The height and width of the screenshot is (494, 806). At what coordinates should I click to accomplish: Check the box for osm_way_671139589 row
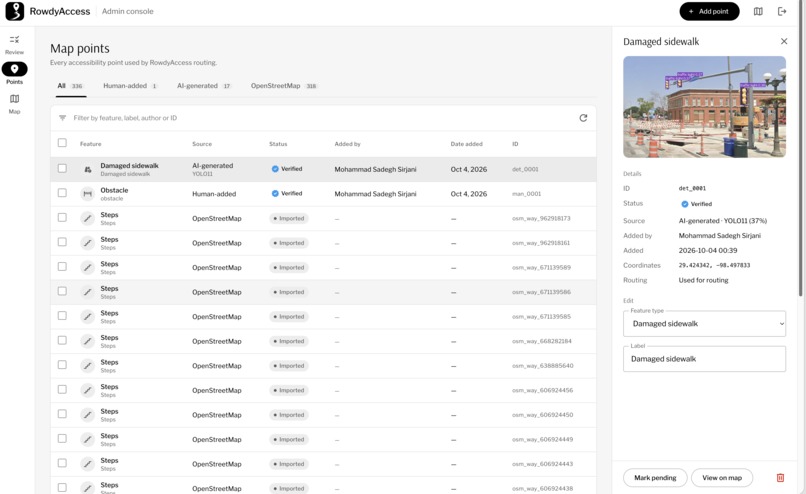62,266
